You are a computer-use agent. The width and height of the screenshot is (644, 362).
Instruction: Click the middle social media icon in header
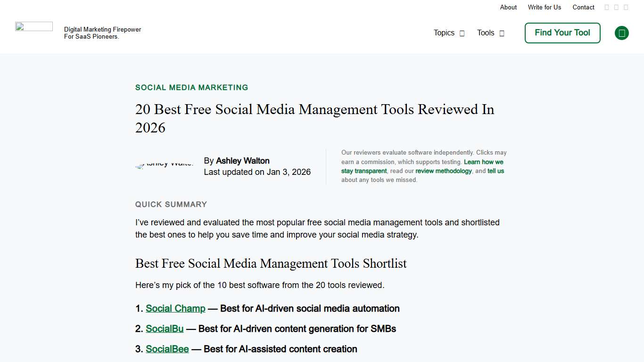pyautogui.click(x=616, y=7)
